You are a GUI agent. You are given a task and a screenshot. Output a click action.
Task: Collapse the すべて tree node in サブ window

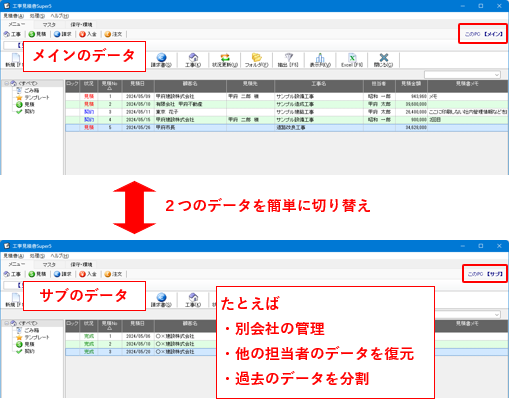tap(6, 323)
